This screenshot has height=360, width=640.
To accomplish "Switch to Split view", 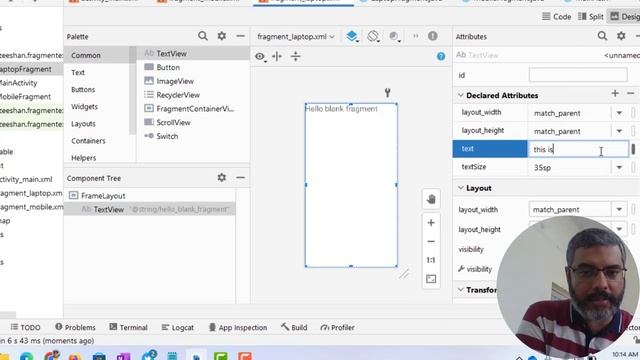I will [591, 17].
